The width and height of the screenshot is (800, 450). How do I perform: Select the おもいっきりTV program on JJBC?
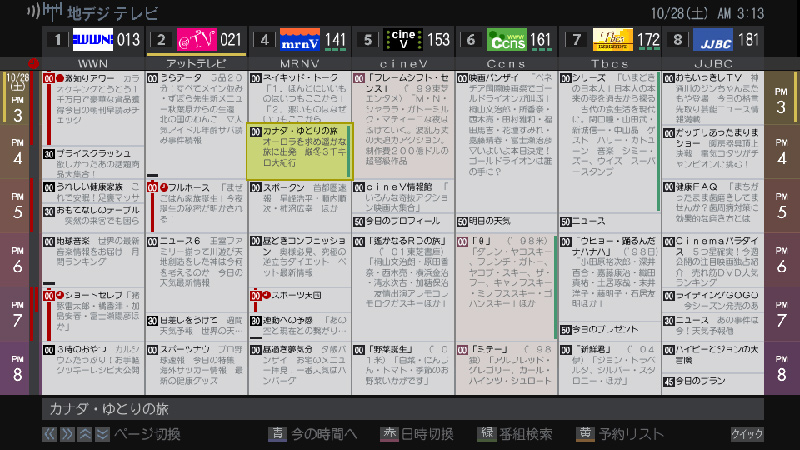(713, 98)
